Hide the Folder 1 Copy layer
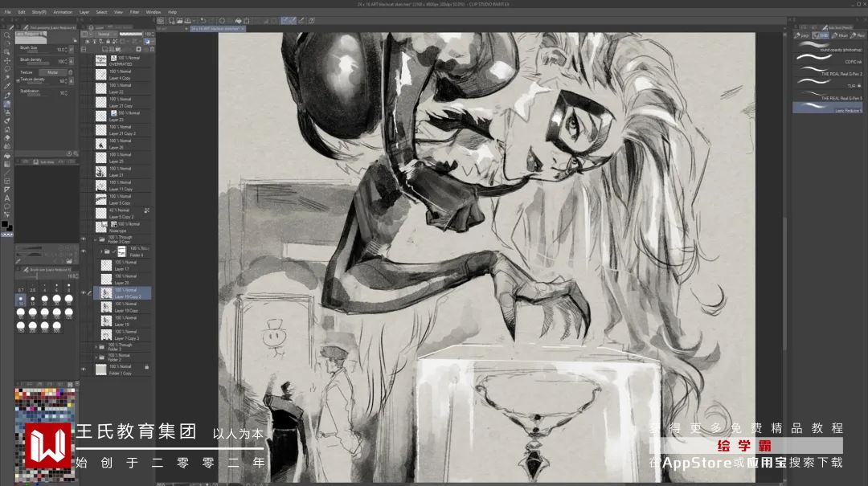 (x=83, y=370)
